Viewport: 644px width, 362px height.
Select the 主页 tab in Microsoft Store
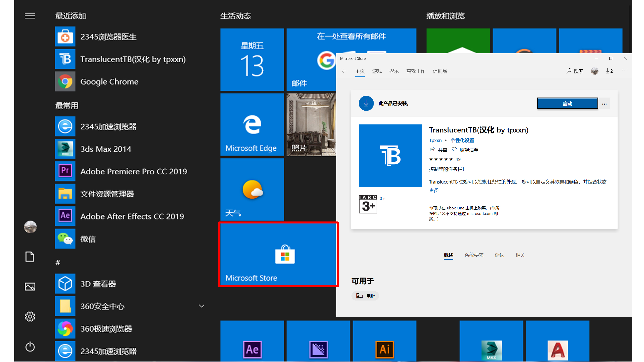pyautogui.click(x=360, y=71)
